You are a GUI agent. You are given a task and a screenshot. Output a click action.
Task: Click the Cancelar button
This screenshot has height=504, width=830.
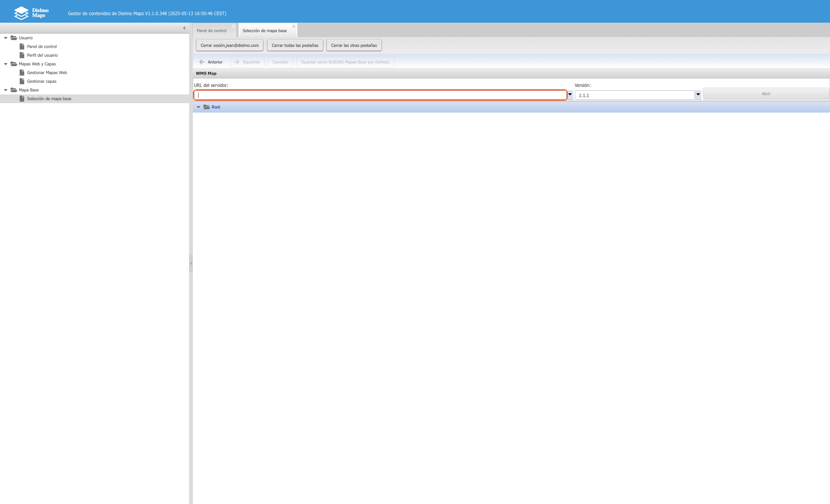tap(280, 62)
